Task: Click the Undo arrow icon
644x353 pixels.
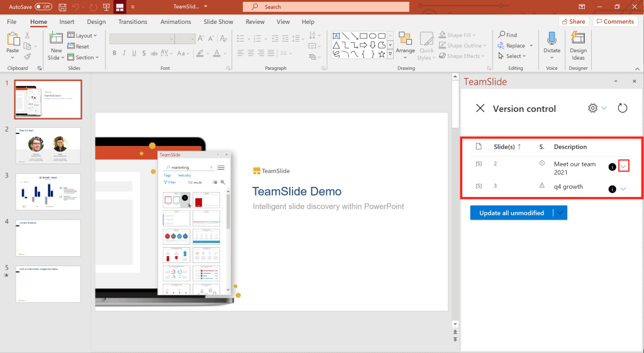Action: pos(75,7)
